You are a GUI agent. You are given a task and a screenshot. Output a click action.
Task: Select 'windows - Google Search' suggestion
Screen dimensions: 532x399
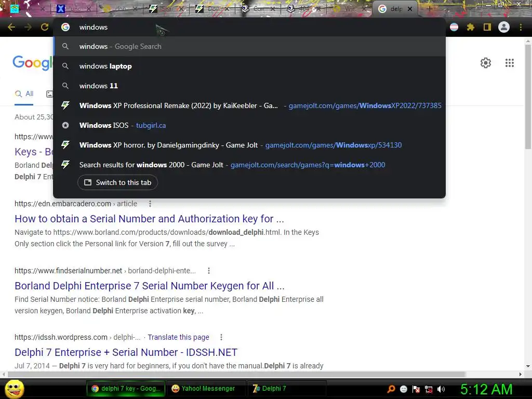(249, 46)
